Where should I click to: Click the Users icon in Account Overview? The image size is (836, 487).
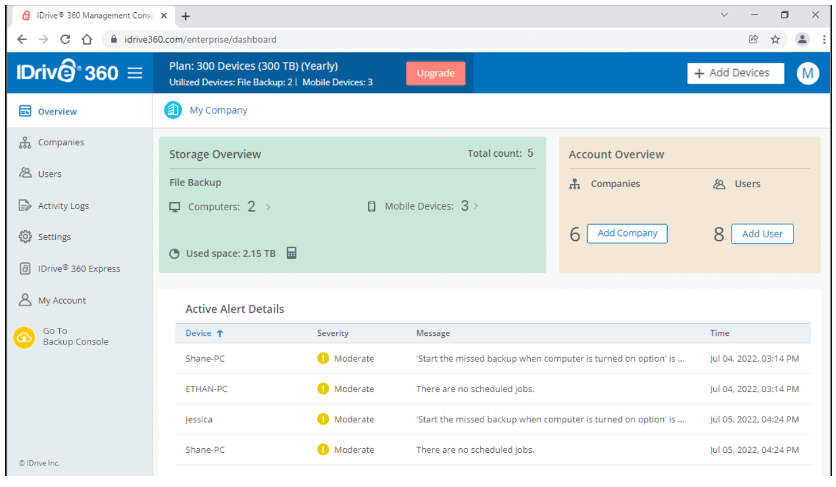[719, 184]
